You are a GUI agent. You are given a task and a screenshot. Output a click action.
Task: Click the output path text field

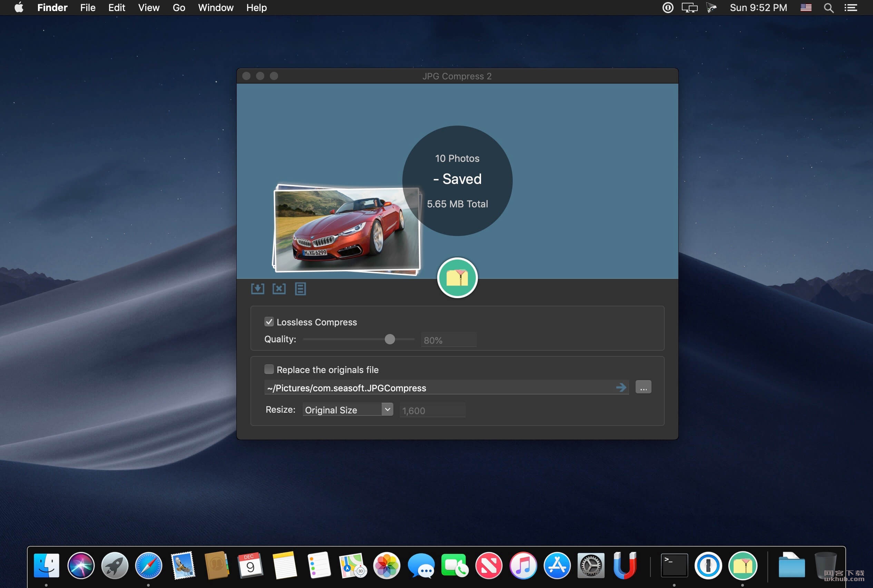446,388
